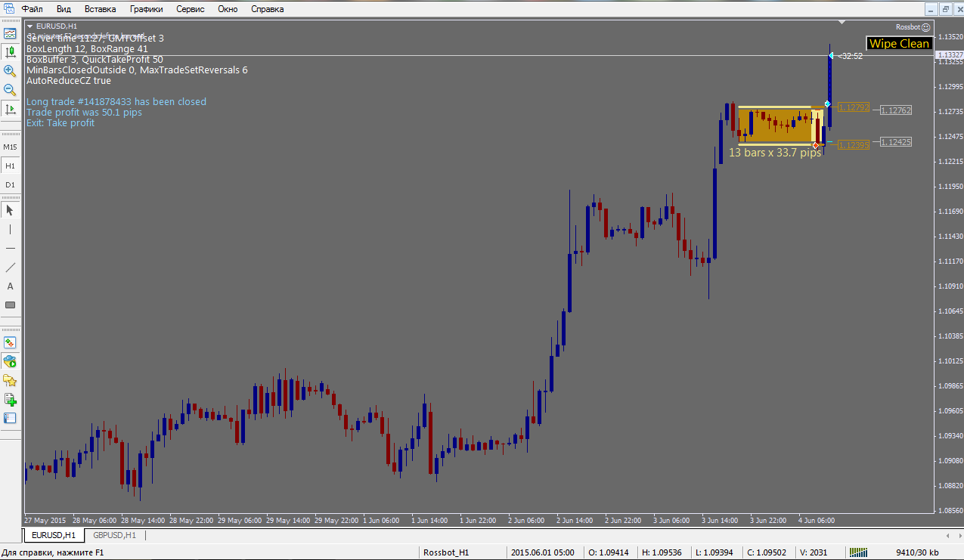
Task: Select the gray rectangle shape tool
Action: pos(10,305)
